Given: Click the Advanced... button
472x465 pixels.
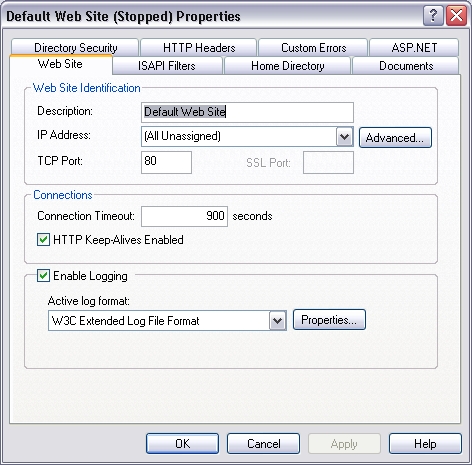Looking at the screenshot, I should click(395, 137).
